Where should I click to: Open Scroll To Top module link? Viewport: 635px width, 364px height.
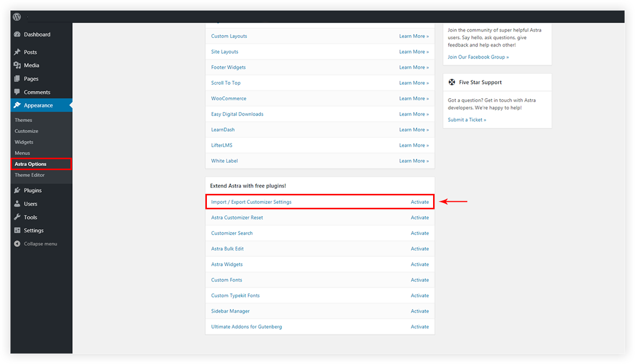pos(226,83)
